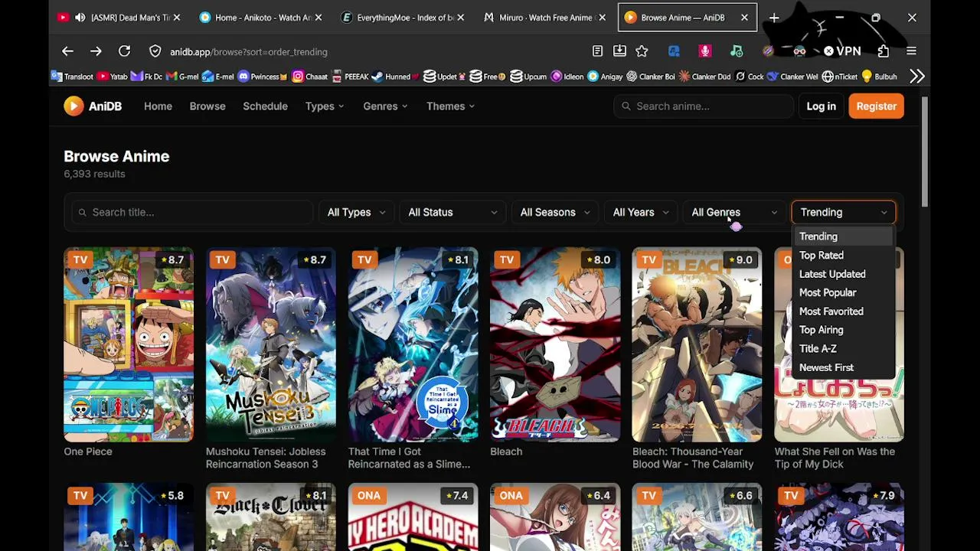Go forward to the next page
The height and width of the screenshot is (551, 980).
(x=96, y=51)
